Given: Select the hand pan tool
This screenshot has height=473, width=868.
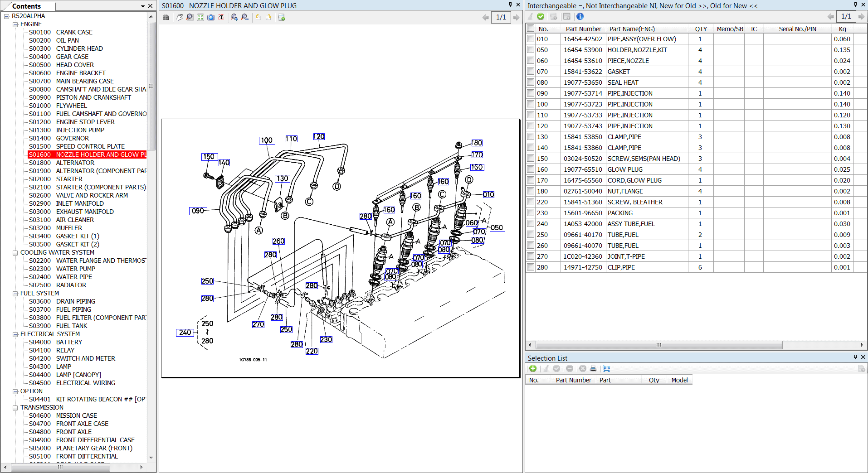Looking at the screenshot, I should pos(180,17).
